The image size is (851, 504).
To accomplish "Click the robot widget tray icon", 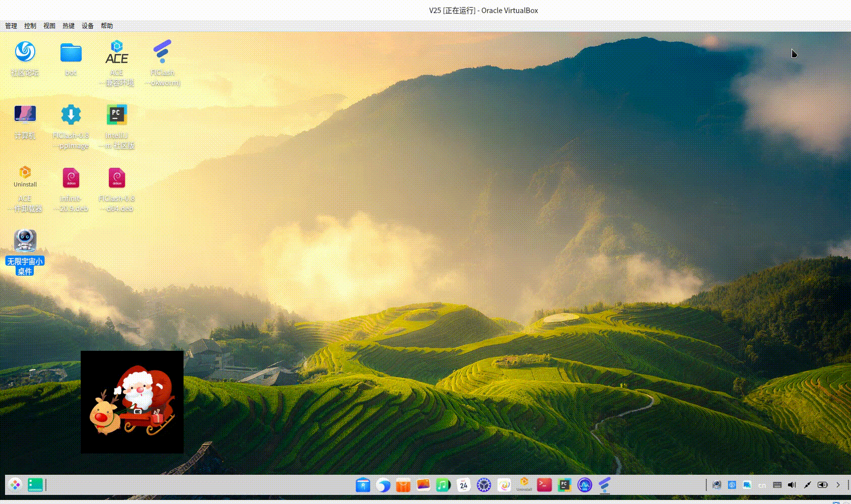I will pyautogui.click(x=717, y=485).
